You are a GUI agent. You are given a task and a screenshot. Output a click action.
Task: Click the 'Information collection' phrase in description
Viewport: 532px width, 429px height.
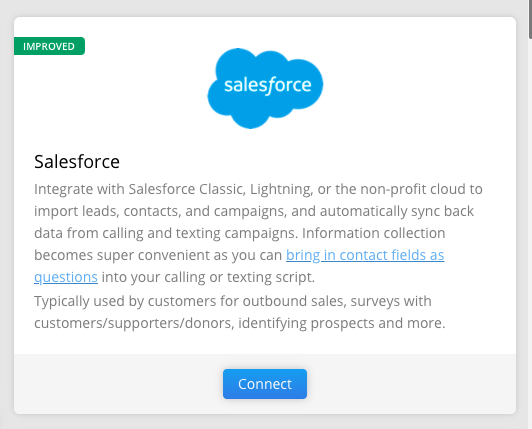[374, 234]
